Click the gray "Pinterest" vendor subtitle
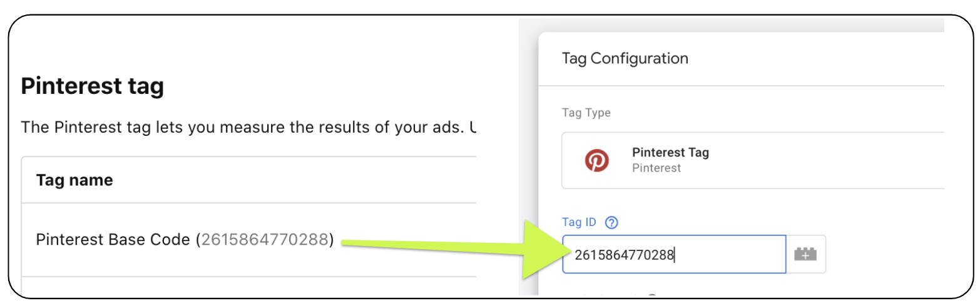This screenshot has width=980, height=308. pyautogui.click(x=656, y=168)
